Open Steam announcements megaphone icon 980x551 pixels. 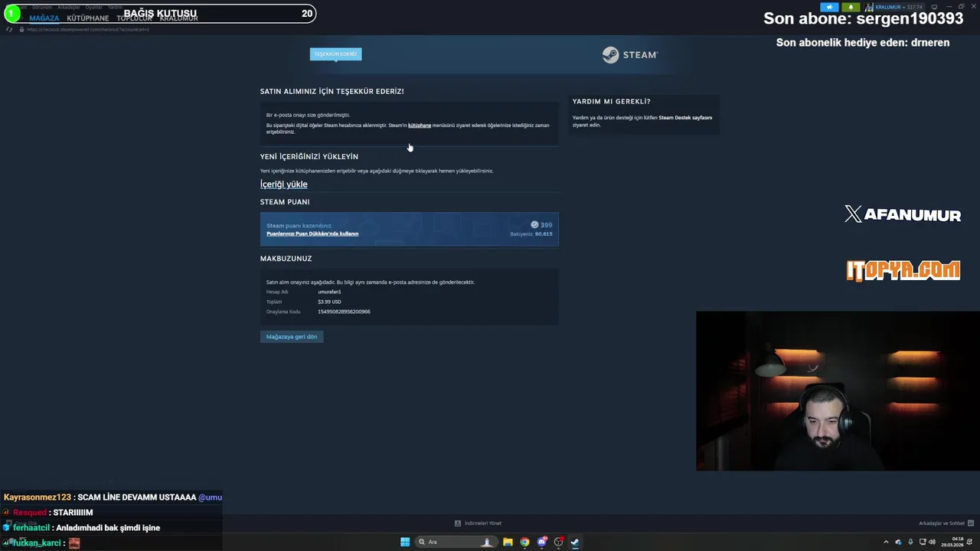click(829, 7)
